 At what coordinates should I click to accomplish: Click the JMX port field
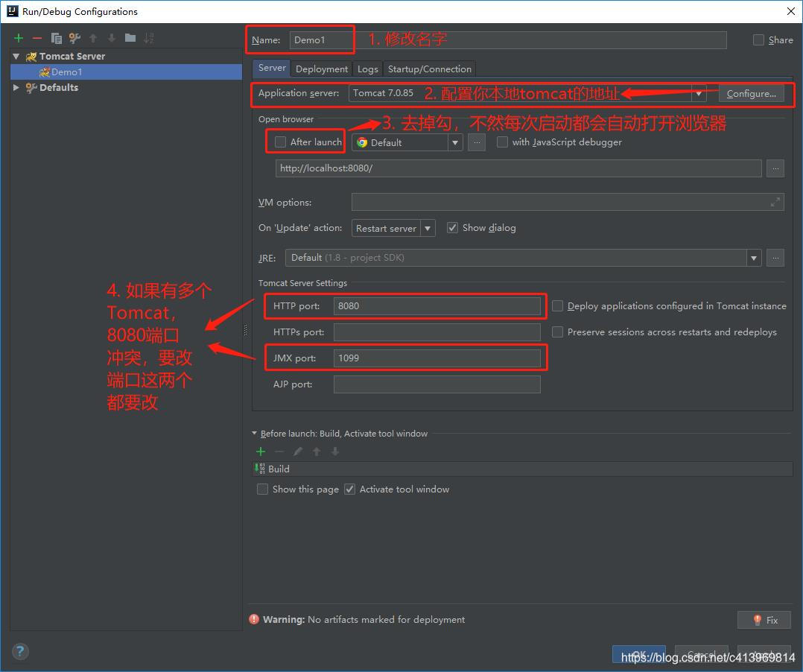coord(437,358)
